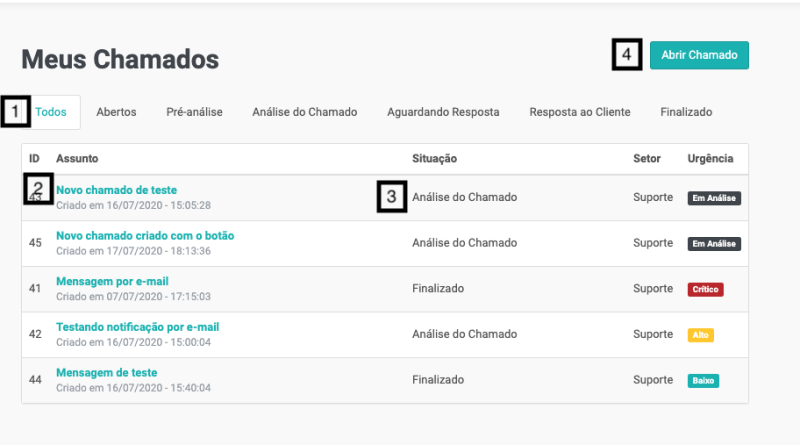
Task: Open the "Mensagem de teste" ticket
Action: (x=106, y=373)
